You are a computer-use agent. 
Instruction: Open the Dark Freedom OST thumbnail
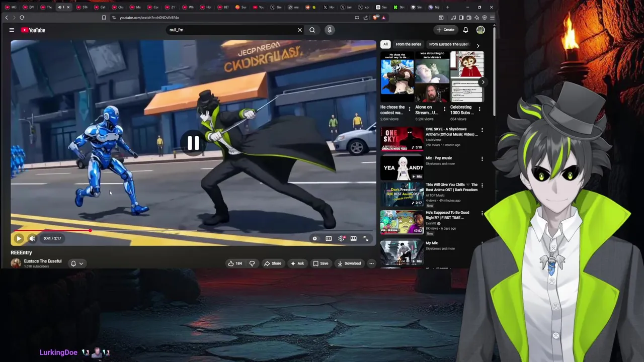click(x=401, y=195)
